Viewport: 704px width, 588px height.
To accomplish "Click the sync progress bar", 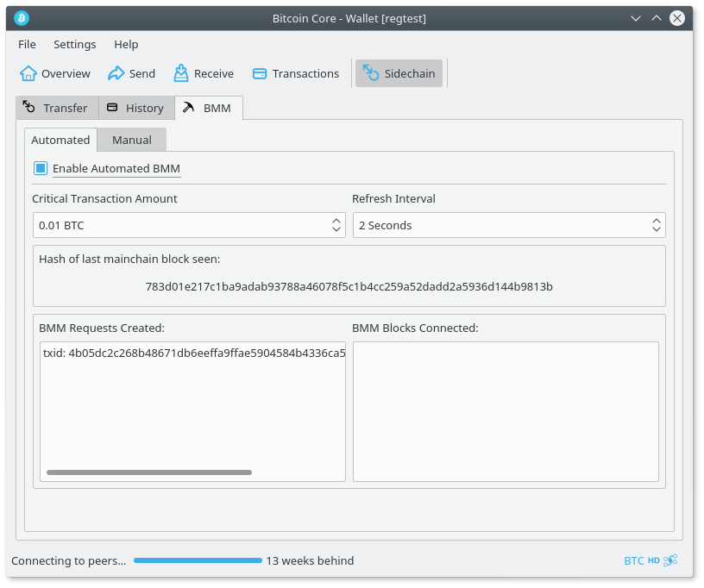I will [x=198, y=560].
